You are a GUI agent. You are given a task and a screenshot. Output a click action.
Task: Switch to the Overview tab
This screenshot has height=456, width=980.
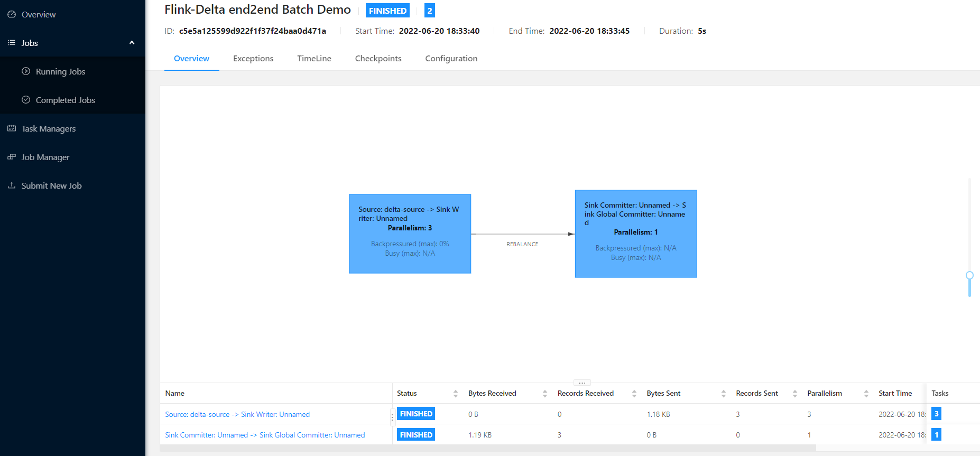tap(191, 59)
